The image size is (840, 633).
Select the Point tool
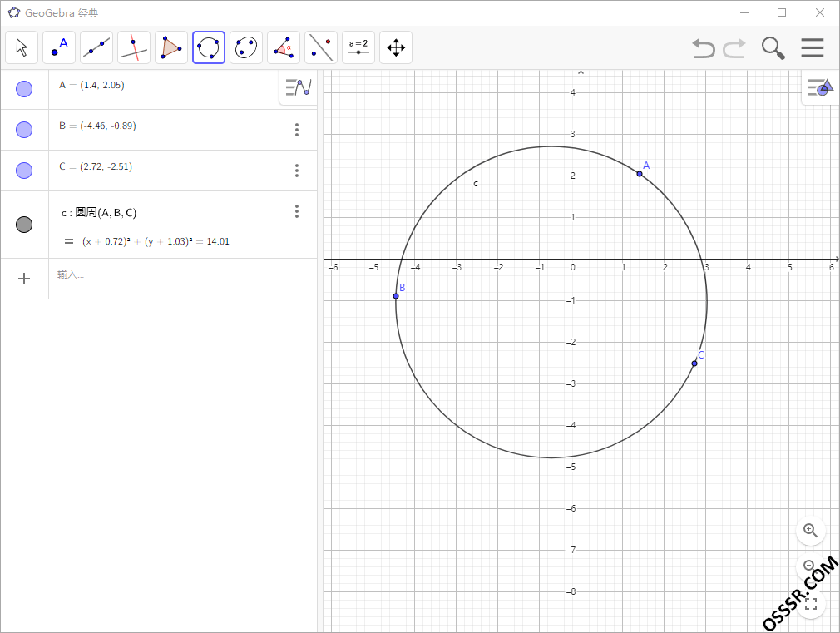(x=59, y=47)
